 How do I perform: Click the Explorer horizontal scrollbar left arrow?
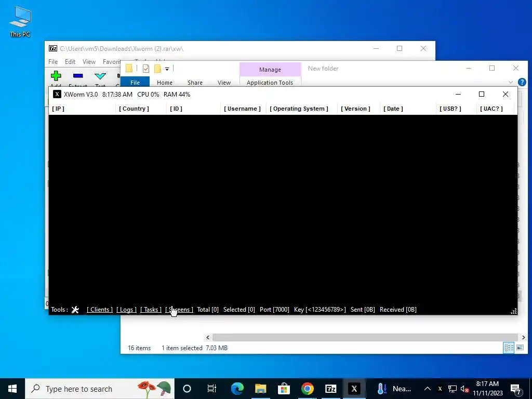pyautogui.click(x=208, y=337)
